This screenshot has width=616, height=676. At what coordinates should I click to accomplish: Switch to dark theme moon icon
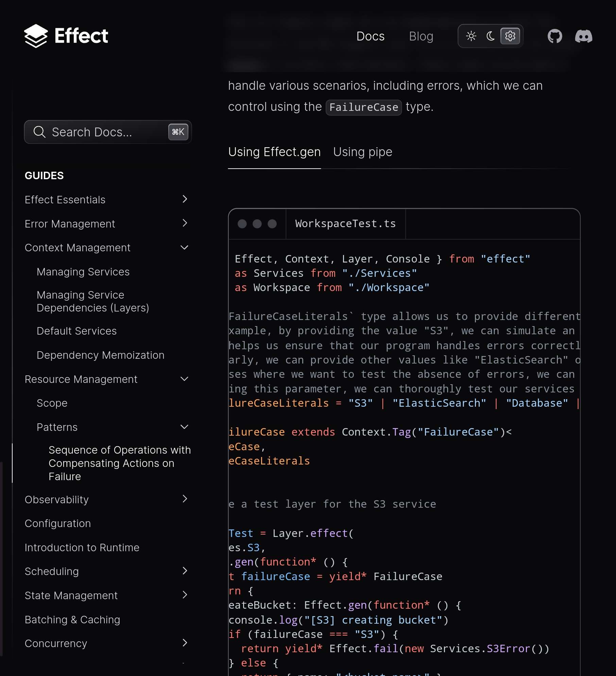click(x=491, y=36)
